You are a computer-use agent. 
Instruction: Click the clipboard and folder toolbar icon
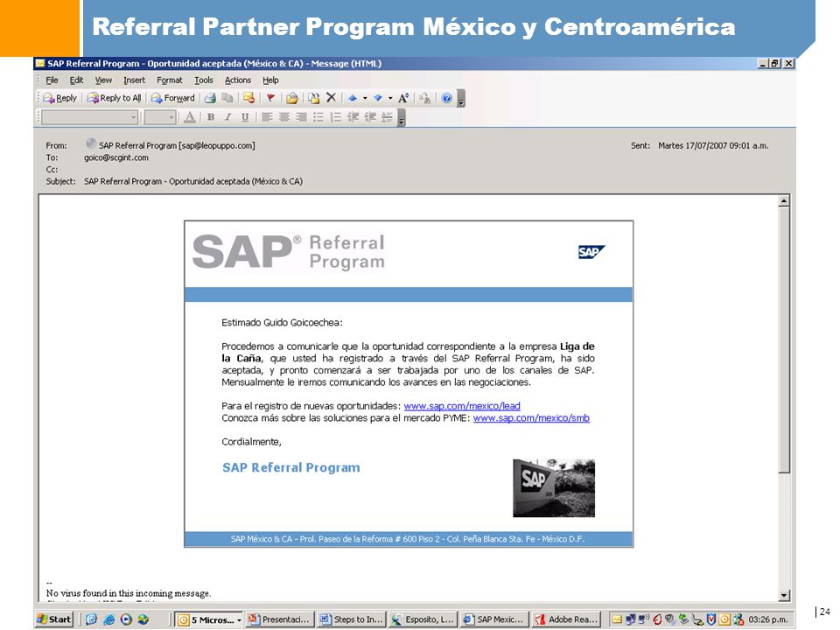(x=314, y=98)
